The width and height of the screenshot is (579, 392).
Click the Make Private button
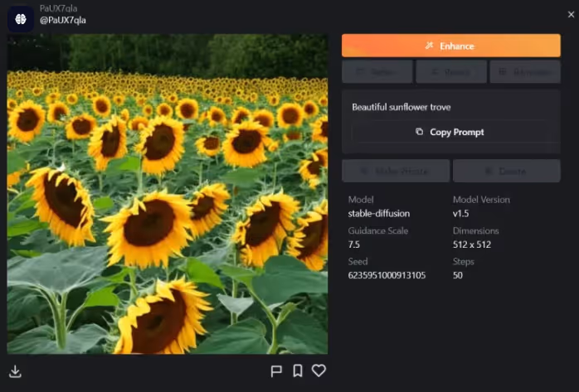pyautogui.click(x=396, y=171)
